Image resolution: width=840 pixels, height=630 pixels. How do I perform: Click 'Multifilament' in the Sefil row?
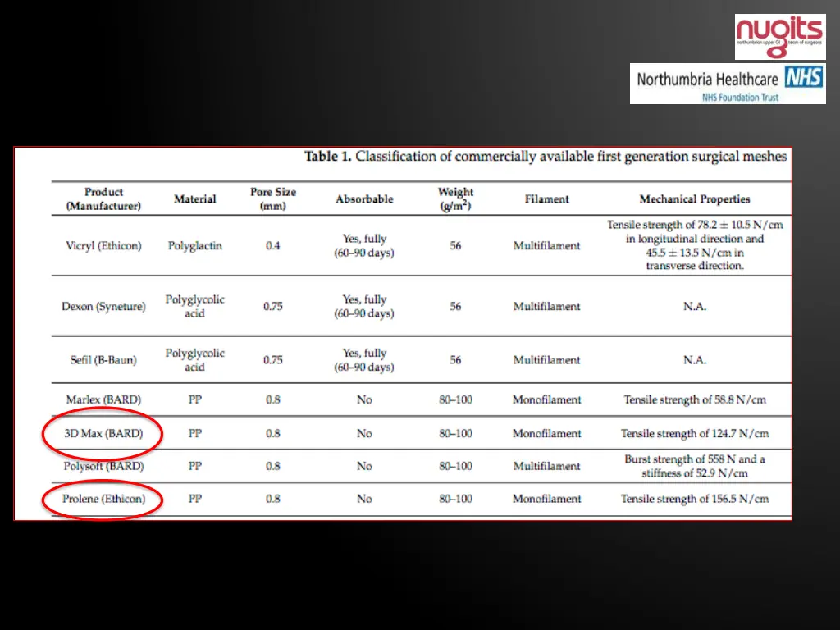546,359
